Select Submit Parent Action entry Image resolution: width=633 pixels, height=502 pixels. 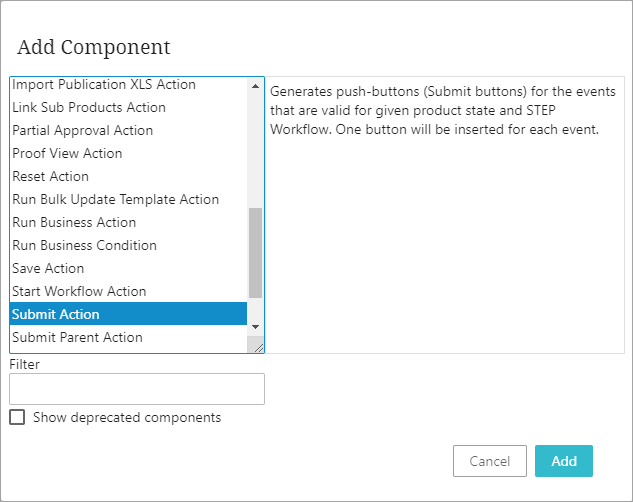click(77, 337)
